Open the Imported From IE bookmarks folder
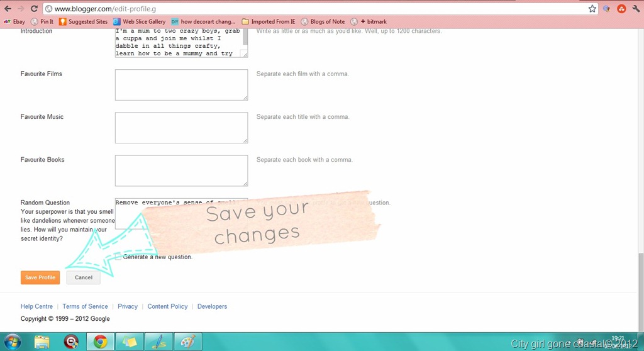Image resolution: width=644 pixels, height=351 pixels. pyautogui.click(x=268, y=21)
